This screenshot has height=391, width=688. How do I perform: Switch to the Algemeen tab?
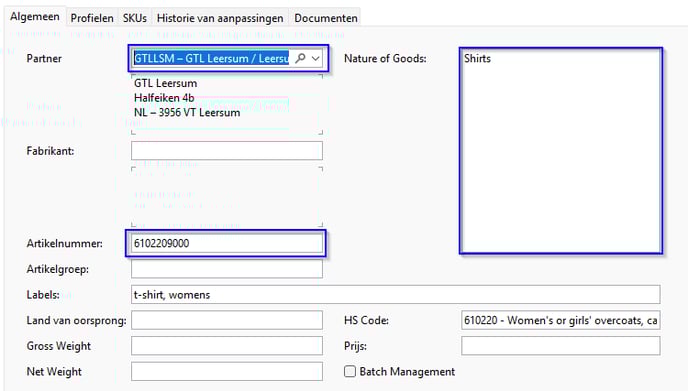point(35,17)
